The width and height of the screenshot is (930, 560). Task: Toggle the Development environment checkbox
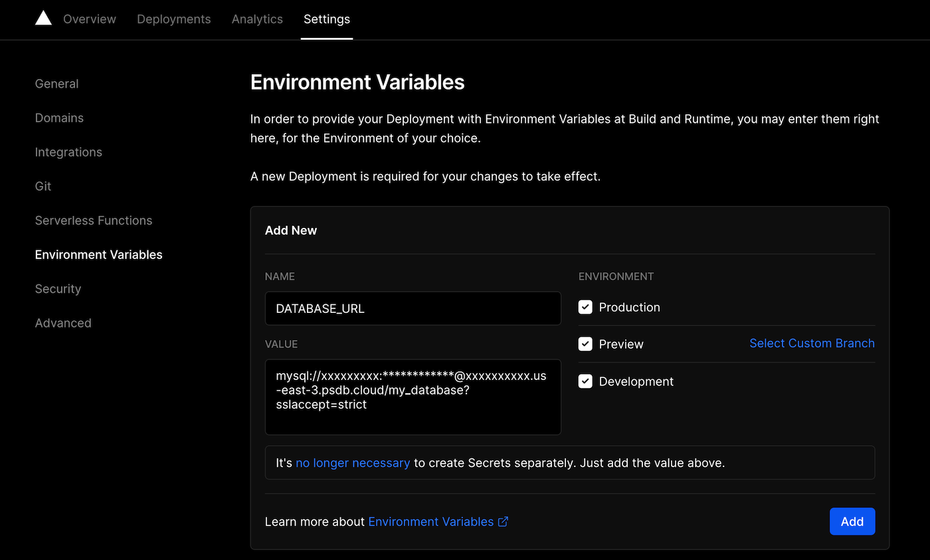point(585,381)
